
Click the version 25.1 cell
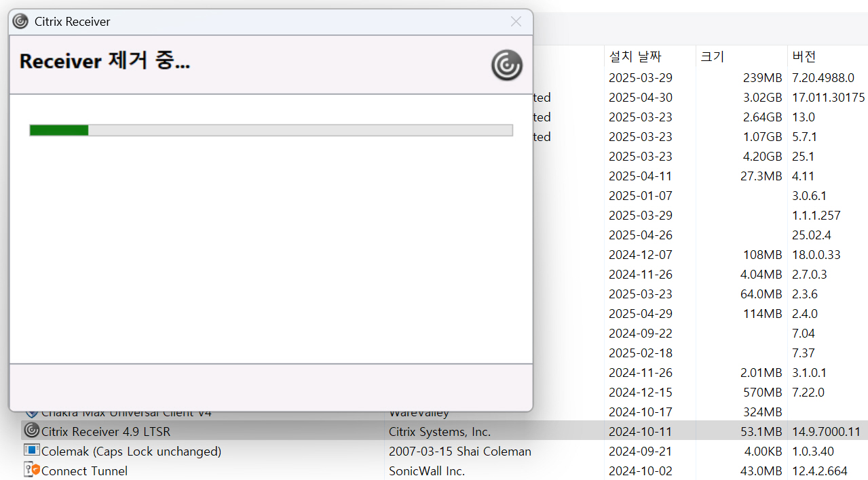pos(803,156)
